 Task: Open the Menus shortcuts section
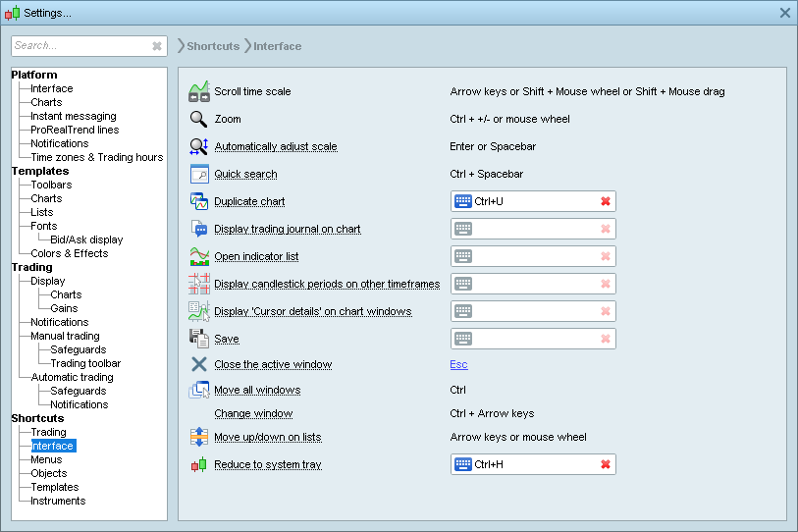[x=46, y=459]
